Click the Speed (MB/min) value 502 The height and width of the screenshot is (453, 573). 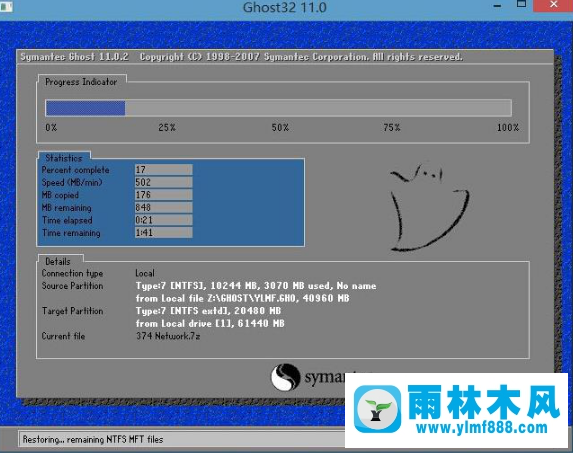(x=163, y=182)
